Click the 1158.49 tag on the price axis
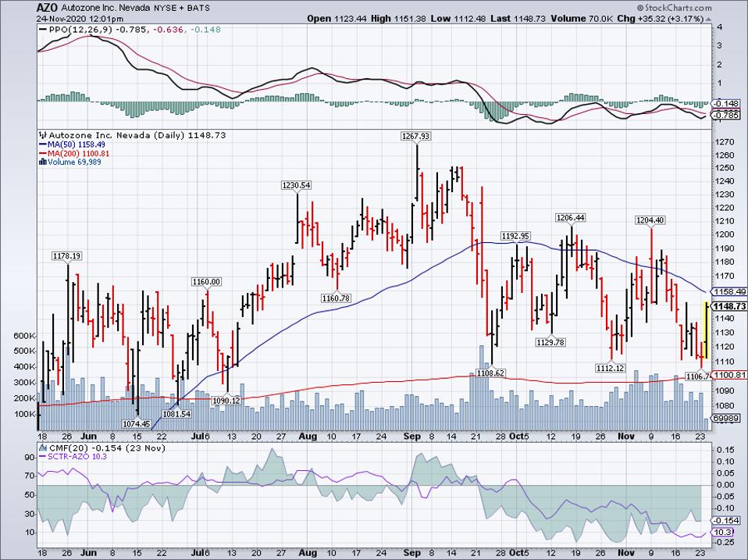 click(729, 292)
